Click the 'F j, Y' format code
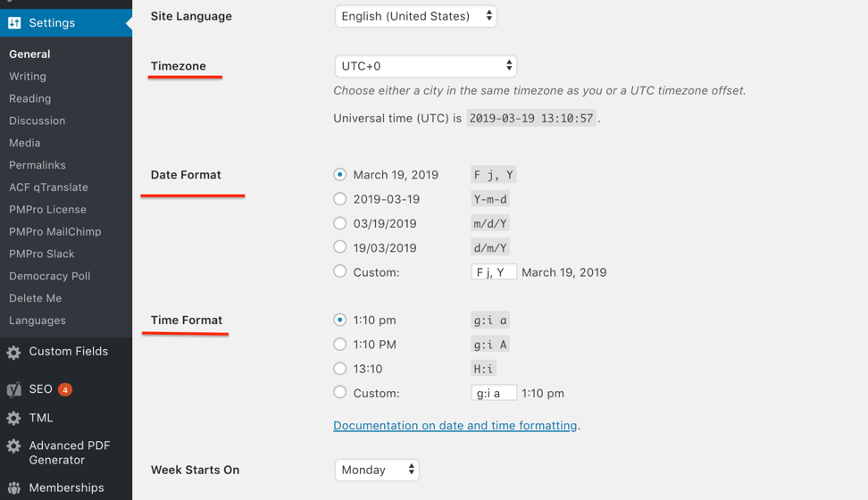 coord(494,175)
